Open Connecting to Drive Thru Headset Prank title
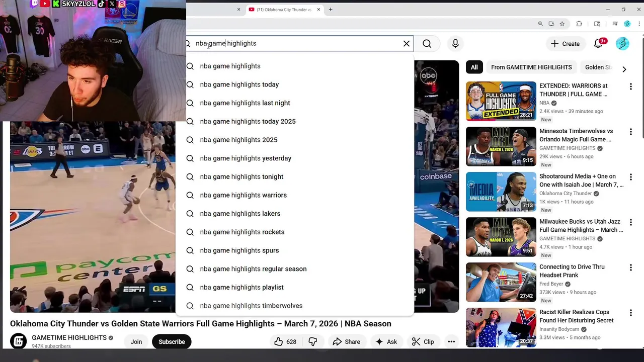This screenshot has height=362, width=644. pos(572,271)
